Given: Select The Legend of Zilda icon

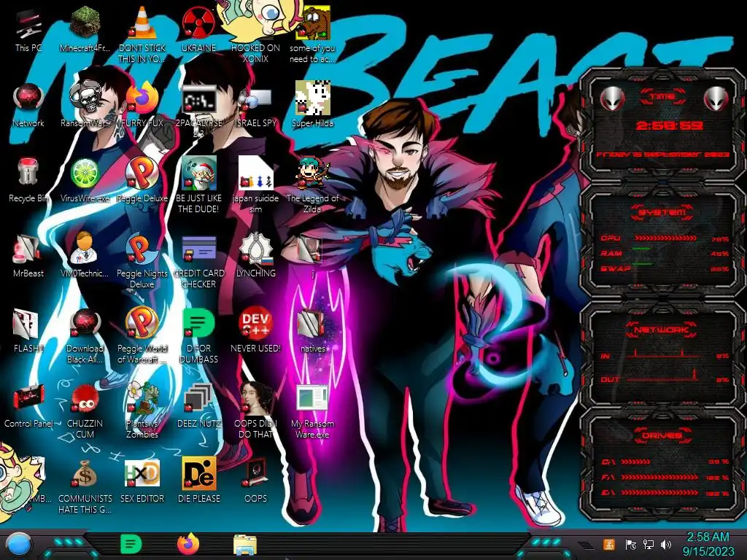Looking at the screenshot, I should (x=312, y=174).
